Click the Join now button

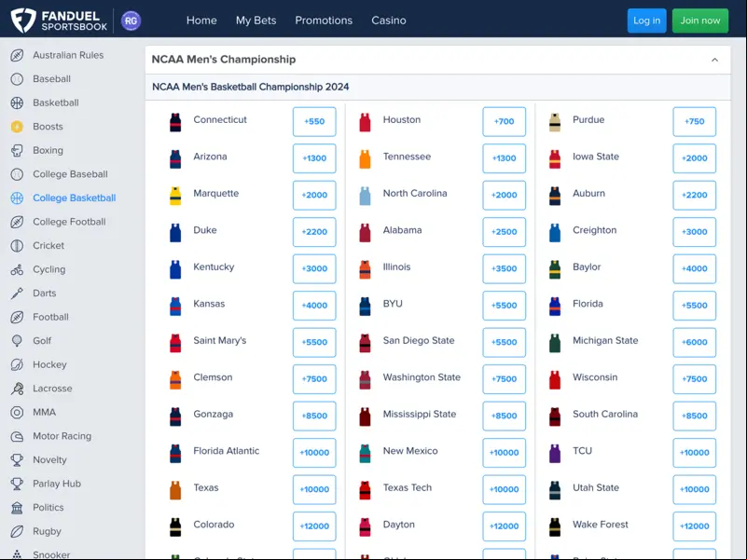699,20
